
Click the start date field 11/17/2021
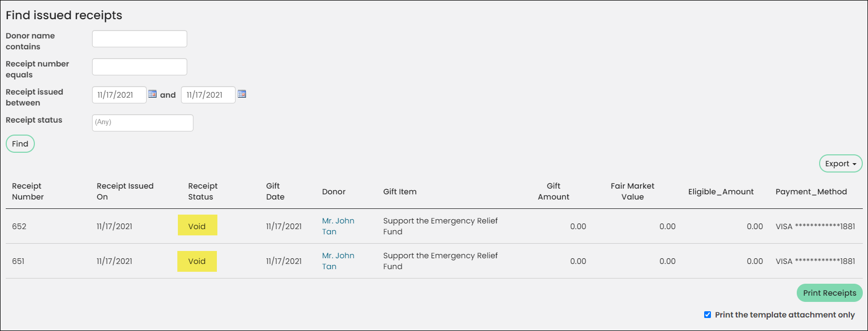pos(119,95)
